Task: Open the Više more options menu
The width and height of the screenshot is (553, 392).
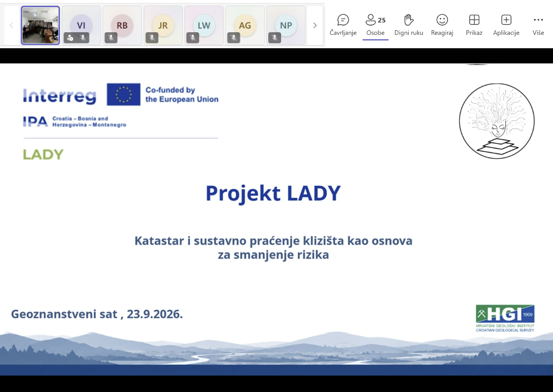Action: [538, 25]
